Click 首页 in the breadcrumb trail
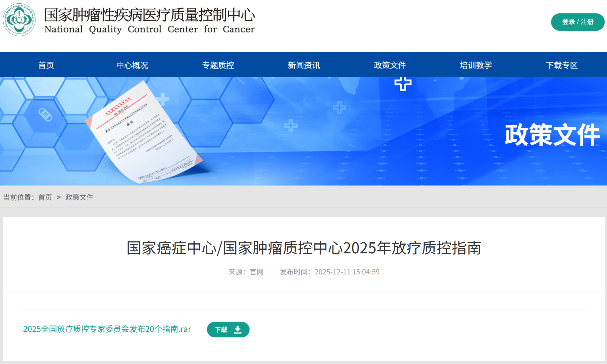The height and width of the screenshot is (364, 607). [45, 197]
